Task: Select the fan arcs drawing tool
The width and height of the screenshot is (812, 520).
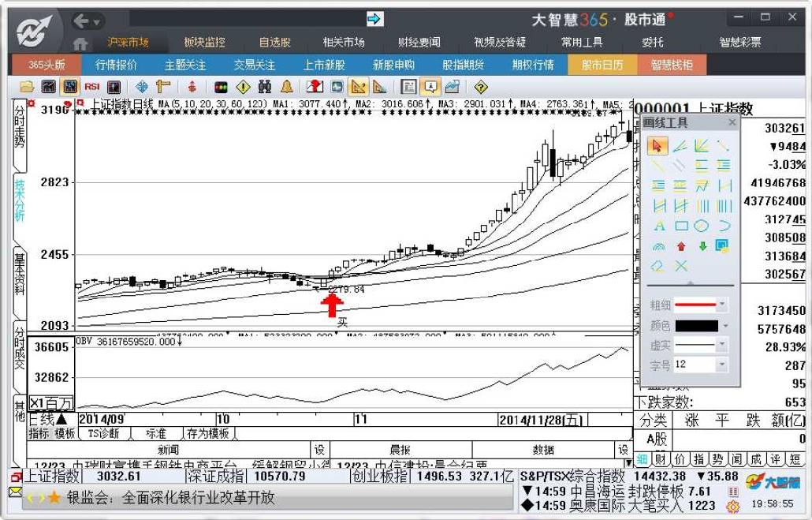Action: pyautogui.click(x=659, y=246)
